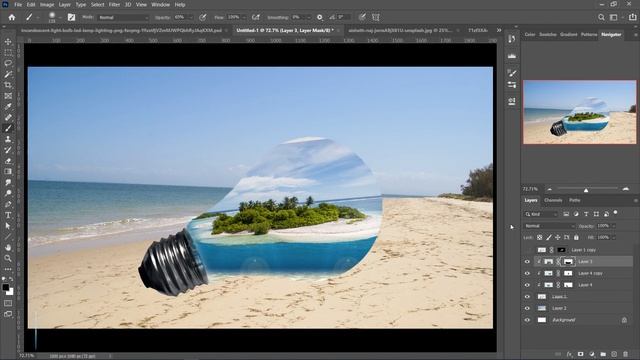
Task: Hide Layer 4 visibility eye
Action: point(527,285)
